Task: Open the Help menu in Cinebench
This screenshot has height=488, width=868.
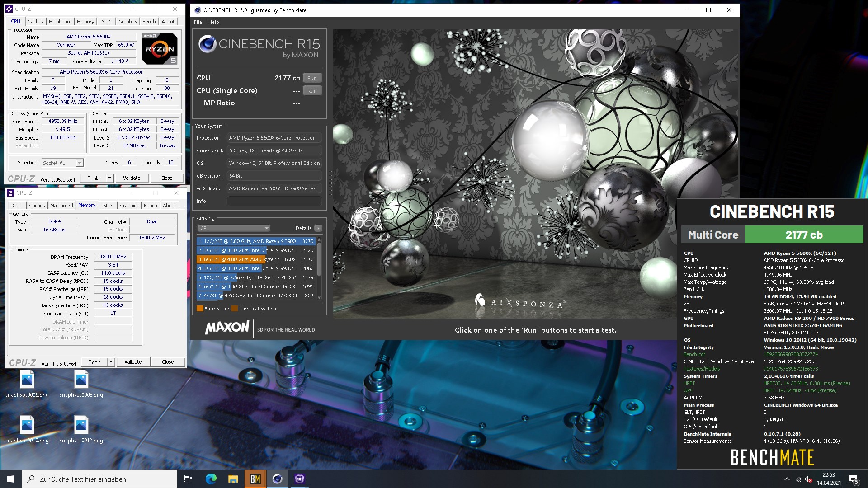Action: click(x=214, y=22)
